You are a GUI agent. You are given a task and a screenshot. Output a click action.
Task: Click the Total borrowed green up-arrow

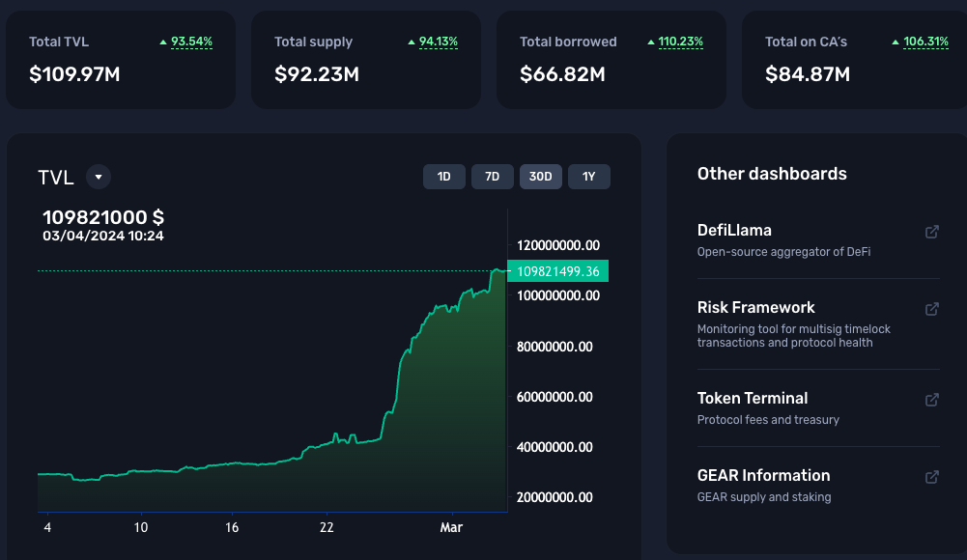point(651,42)
